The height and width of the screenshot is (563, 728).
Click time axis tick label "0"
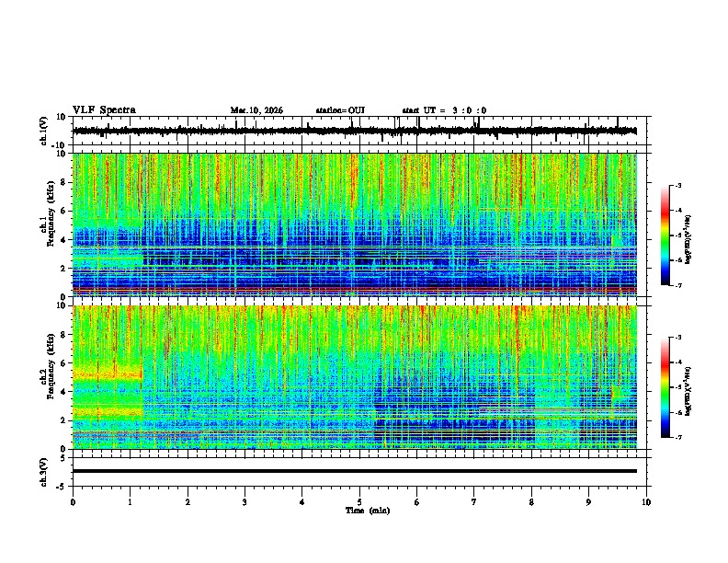click(x=73, y=502)
